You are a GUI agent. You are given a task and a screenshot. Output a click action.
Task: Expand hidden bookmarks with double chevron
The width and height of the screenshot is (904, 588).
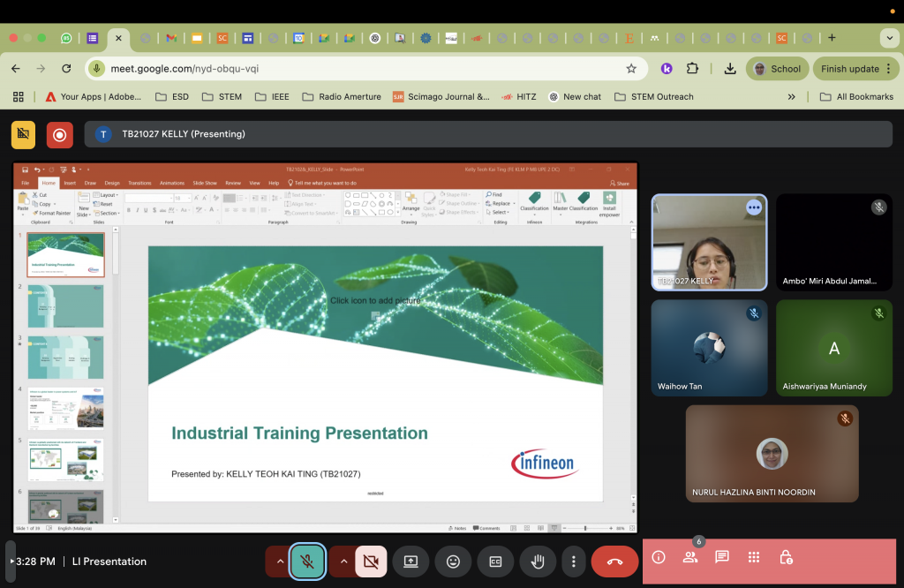792,97
